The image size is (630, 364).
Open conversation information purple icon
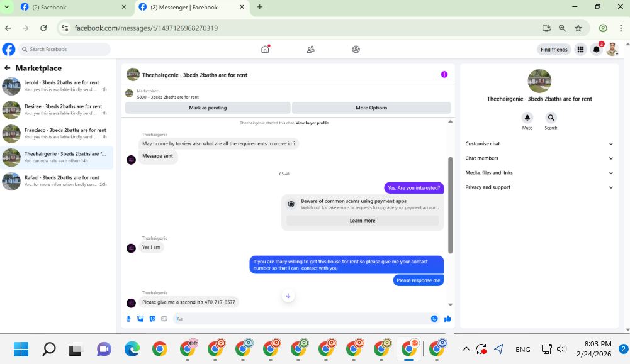[444, 74]
